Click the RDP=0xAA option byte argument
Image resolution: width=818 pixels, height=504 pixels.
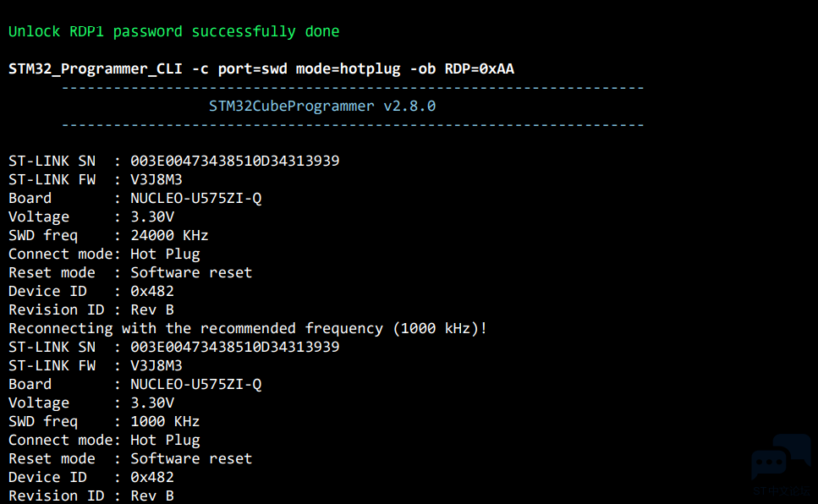480,68
